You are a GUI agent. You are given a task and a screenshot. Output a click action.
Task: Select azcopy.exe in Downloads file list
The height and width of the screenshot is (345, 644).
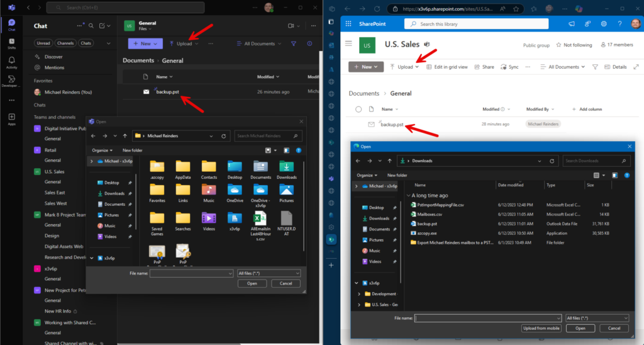[x=427, y=234]
